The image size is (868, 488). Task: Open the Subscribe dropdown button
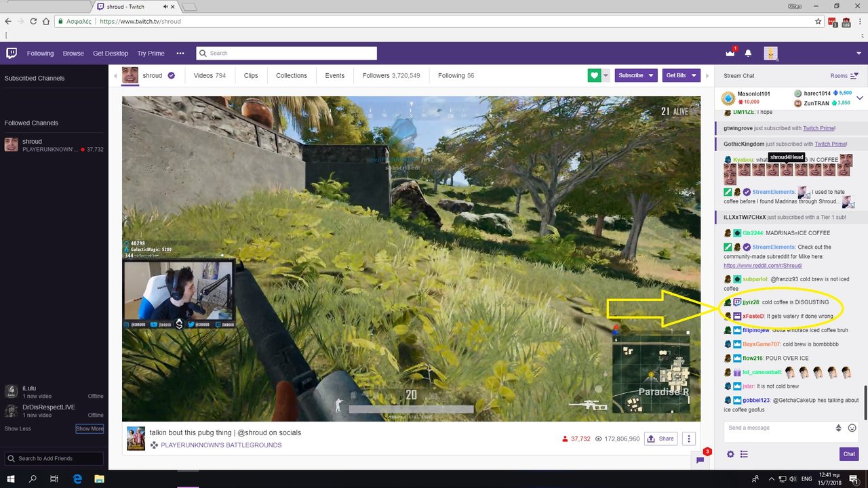[635, 75]
